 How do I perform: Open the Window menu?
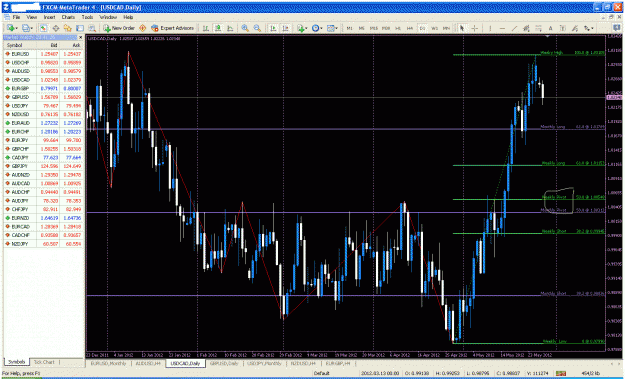(x=108, y=18)
